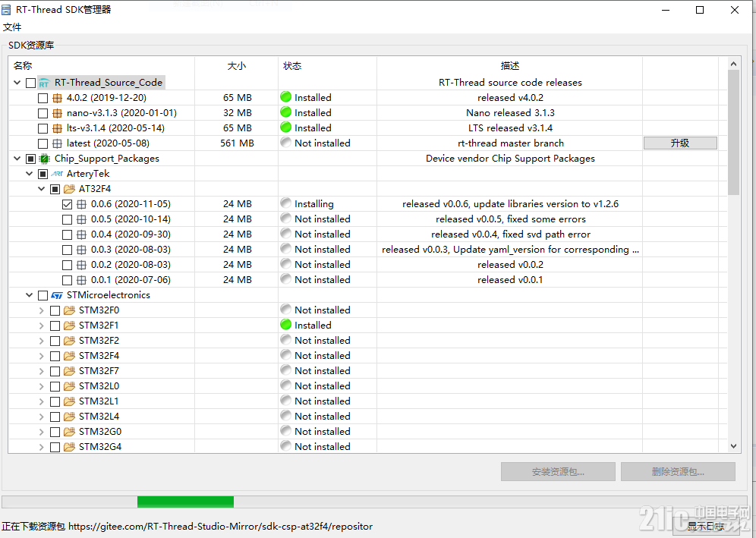Click the package icon next to 0.0.2 (2020-08-03)

[81, 265]
